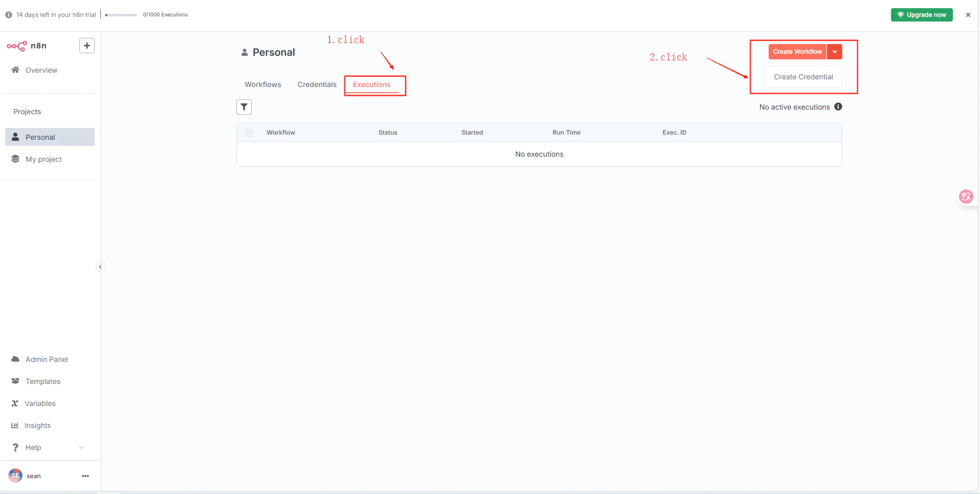Image resolution: width=980 pixels, height=494 pixels.
Task: Collapse the sidebar with the arrow
Action: tap(100, 267)
